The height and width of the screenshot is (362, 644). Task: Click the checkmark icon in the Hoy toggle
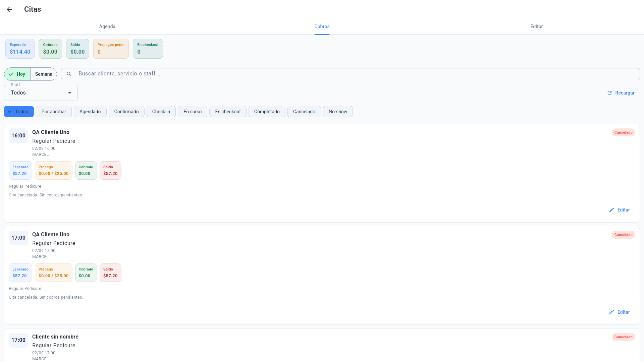click(x=11, y=74)
